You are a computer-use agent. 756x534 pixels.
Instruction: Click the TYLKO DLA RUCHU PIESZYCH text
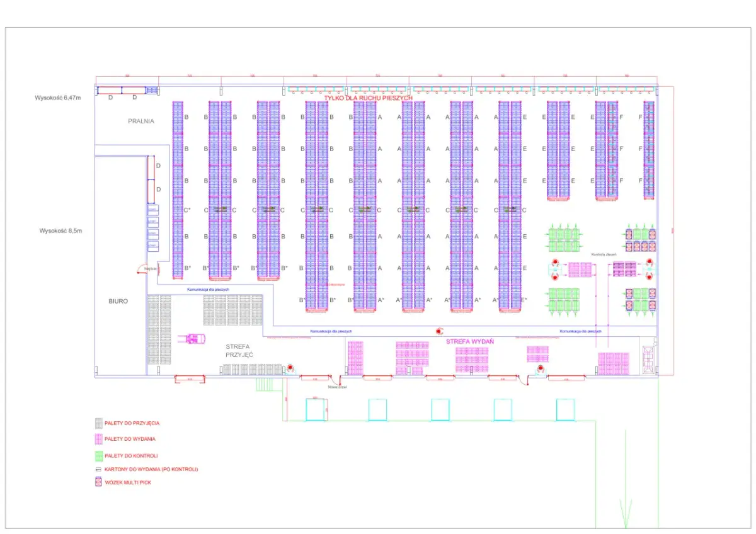(369, 99)
